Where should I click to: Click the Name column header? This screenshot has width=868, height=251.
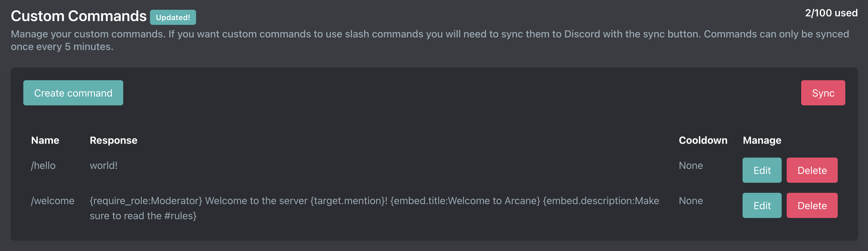[x=45, y=140]
